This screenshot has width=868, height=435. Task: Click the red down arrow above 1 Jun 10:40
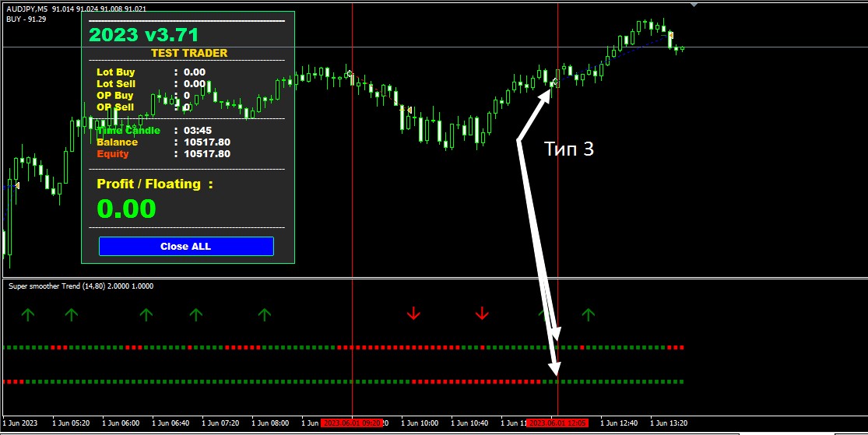[x=482, y=314]
